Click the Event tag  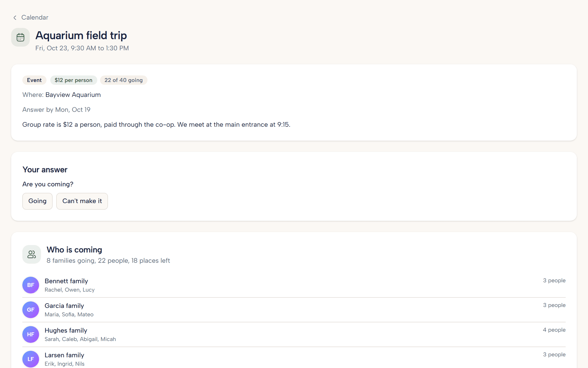(x=34, y=80)
